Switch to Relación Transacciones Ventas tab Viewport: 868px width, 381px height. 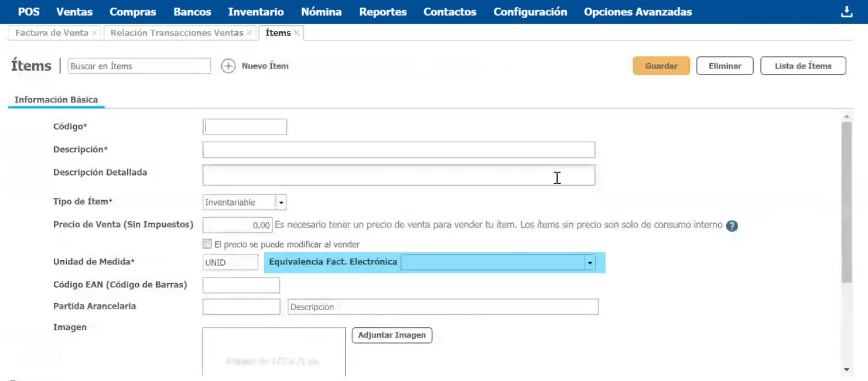point(176,33)
